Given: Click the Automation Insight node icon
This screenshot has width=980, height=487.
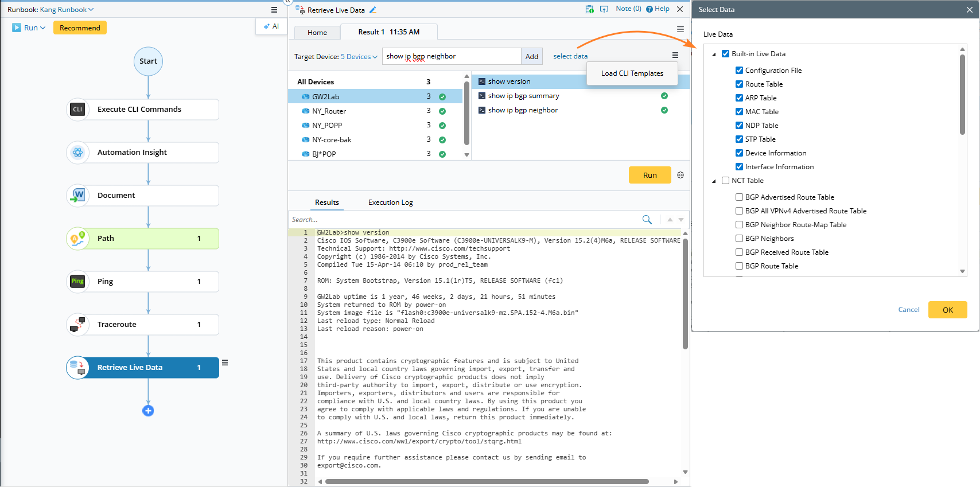Looking at the screenshot, I should (x=77, y=153).
